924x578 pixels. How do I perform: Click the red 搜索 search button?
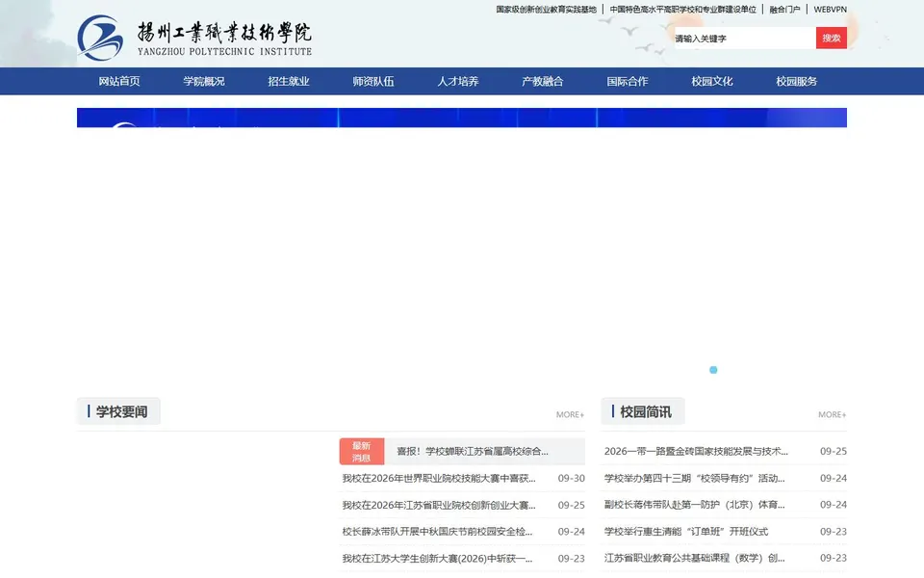pyautogui.click(x=832, y=39)
